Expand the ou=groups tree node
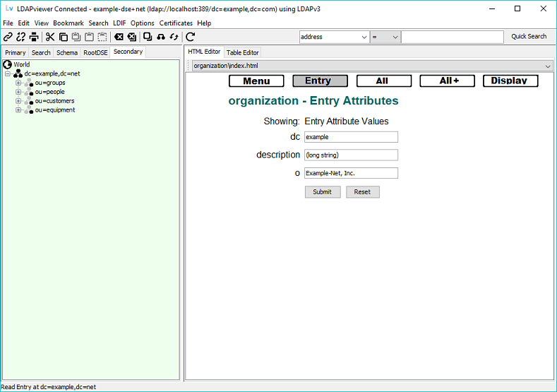Image resolution: width=557 pixels, height=392 pixels. (18, 83)
